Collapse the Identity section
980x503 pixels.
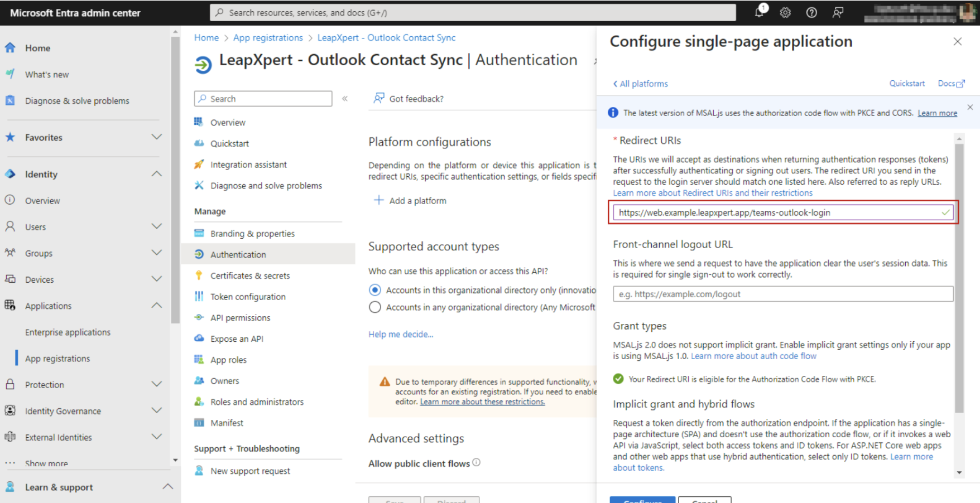(x=157, y=174)
